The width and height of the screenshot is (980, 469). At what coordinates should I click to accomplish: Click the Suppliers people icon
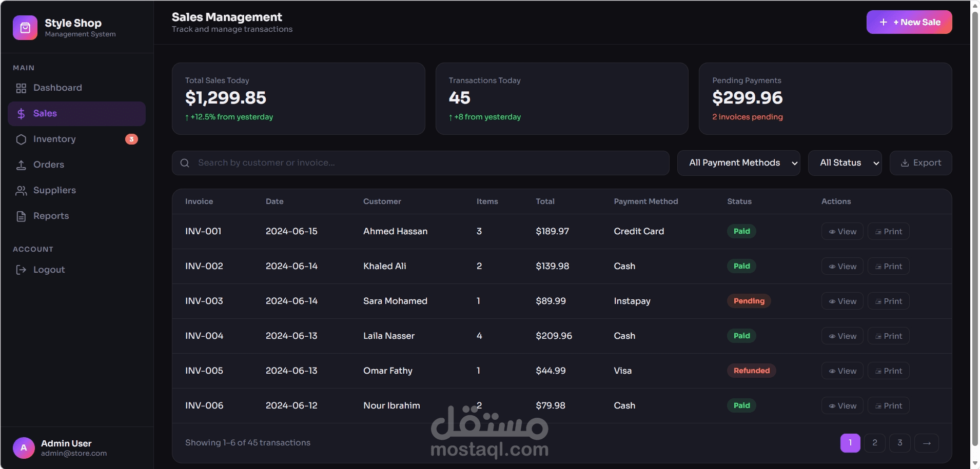21,191
